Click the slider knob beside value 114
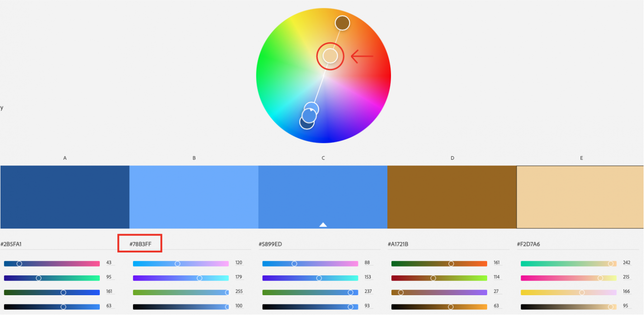644x315 pixels. coord(433,278)
